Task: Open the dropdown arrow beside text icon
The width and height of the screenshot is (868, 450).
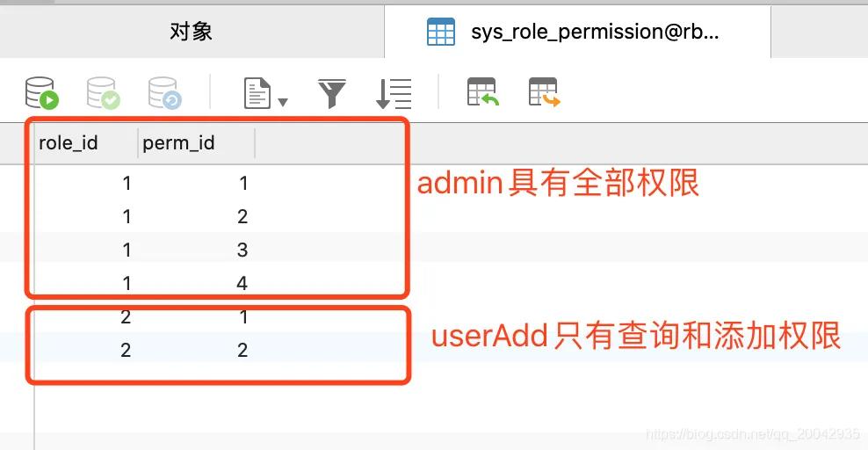Action: [283, 102]
